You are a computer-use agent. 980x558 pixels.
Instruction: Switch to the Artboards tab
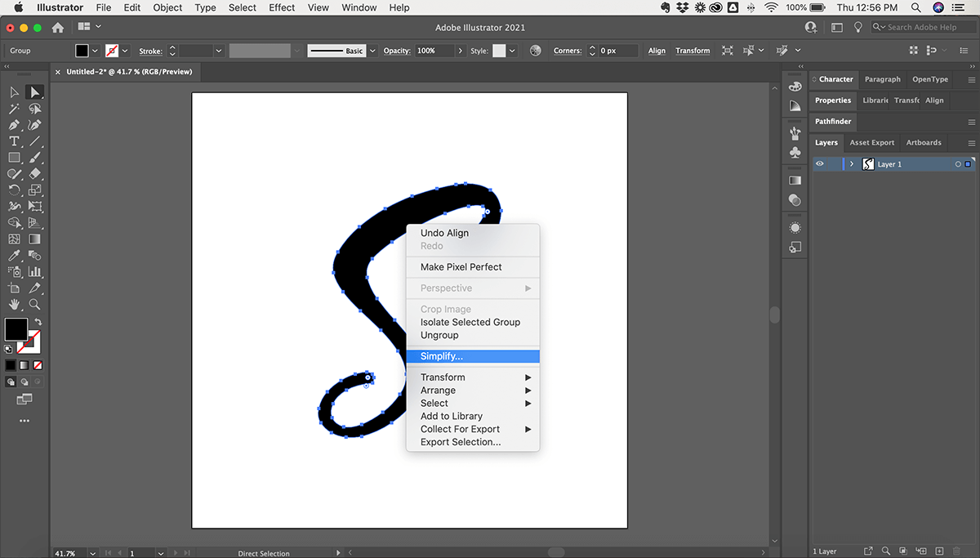(x=924, y=142)
